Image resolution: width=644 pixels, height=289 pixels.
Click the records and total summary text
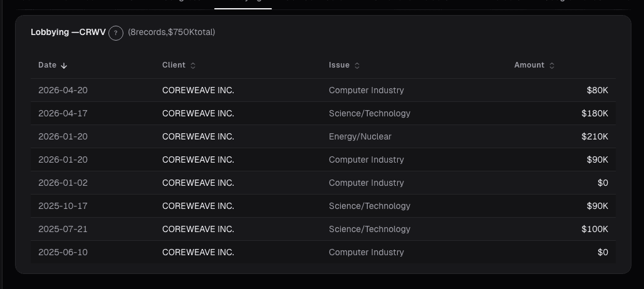coord(171,32)
